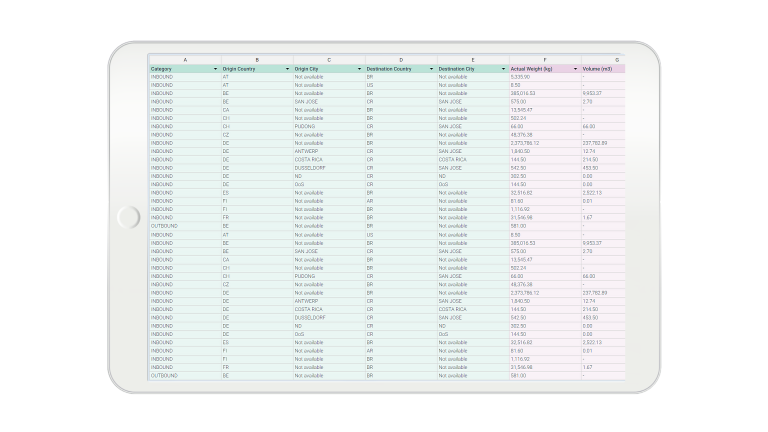This screenshot has height=432, width=768.
Task: Select column B by its letter header
Action: coord(257,60)
